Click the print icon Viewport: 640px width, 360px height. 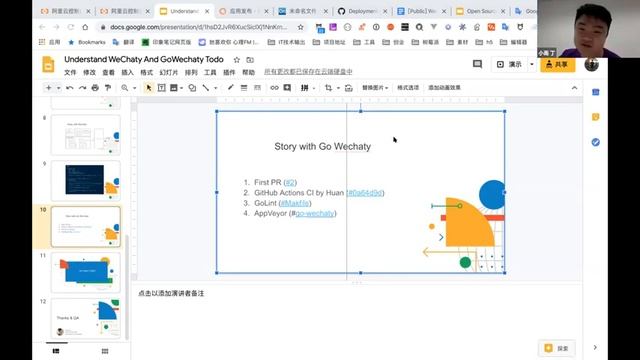(x=95, y=88)
